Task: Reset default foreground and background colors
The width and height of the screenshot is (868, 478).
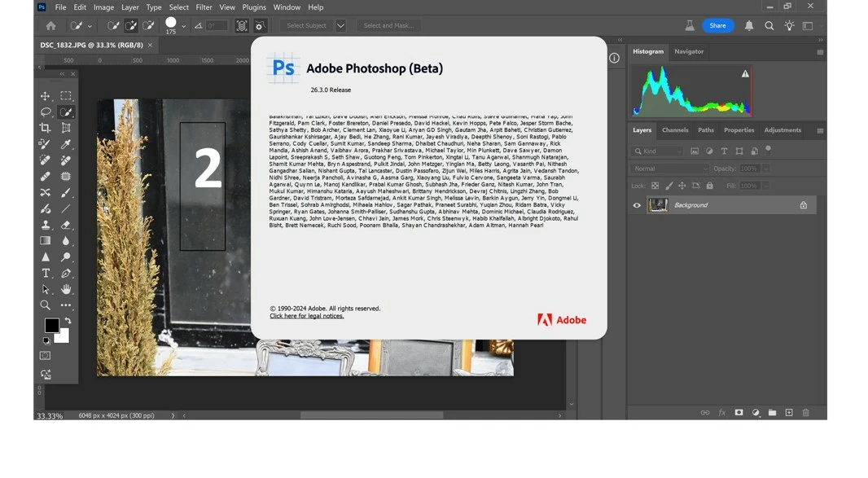Action: click(x=46, y=341)
